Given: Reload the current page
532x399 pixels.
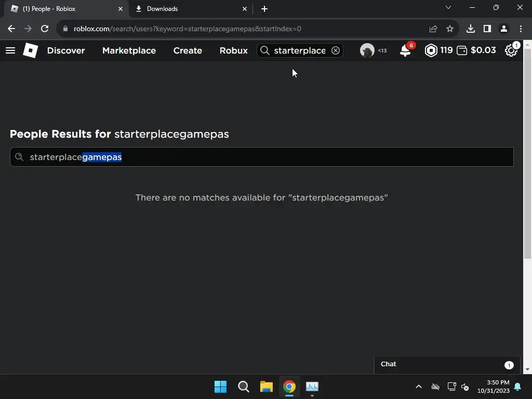Looking at the screenshot, I should coord(45,29).
